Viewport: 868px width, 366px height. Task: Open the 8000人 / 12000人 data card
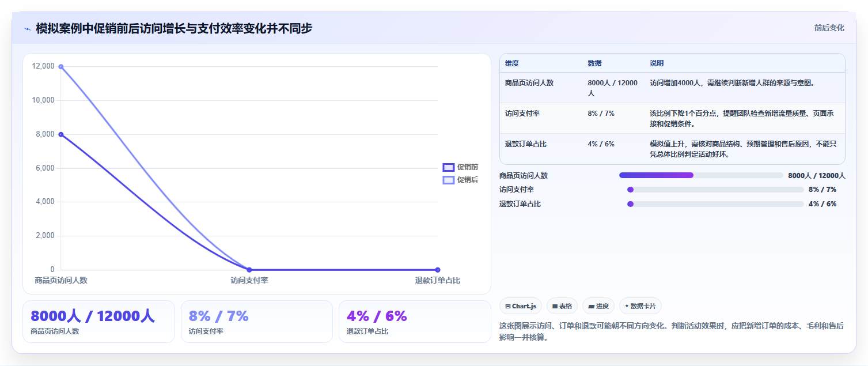98,322
